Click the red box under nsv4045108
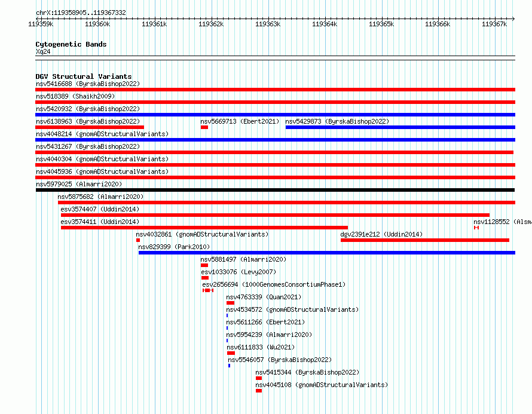Viewport: 532px width, 414px height. [259, 391]
